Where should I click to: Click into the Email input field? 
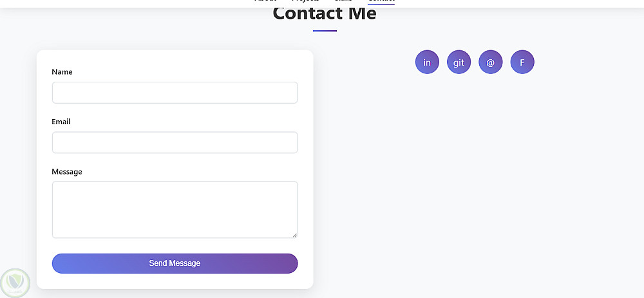tap(175, 142)
